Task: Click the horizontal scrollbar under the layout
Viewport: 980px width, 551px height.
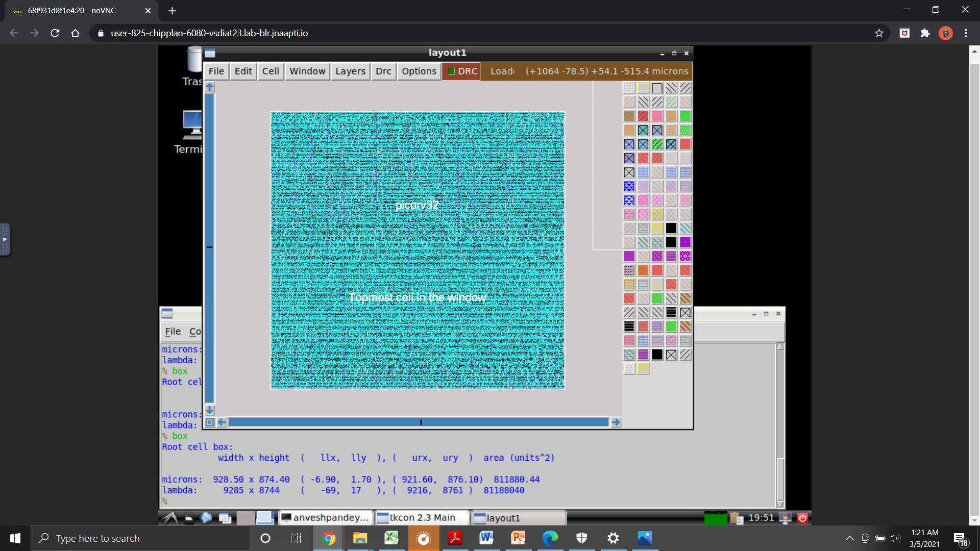Action: [419, 422]
